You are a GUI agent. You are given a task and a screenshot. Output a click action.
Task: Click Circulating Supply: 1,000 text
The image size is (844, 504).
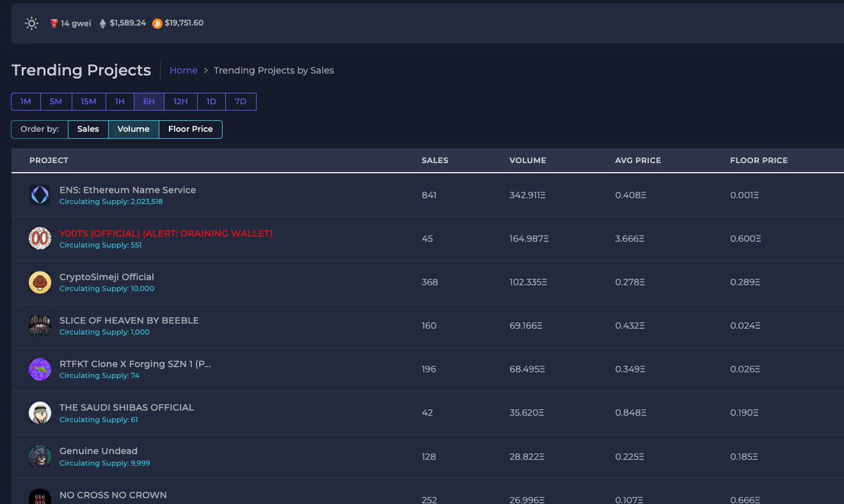105,332
